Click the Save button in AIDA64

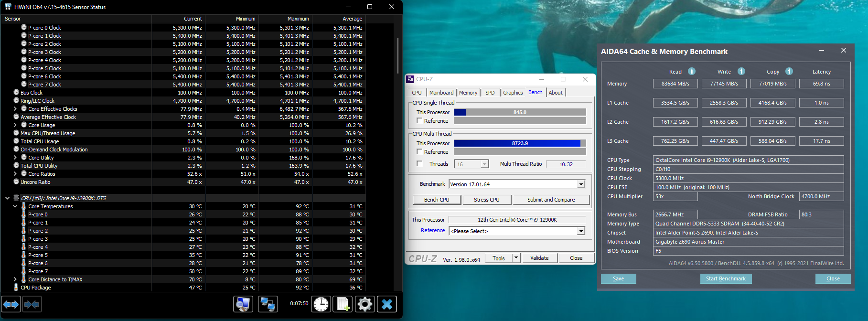tap(618, 278)
